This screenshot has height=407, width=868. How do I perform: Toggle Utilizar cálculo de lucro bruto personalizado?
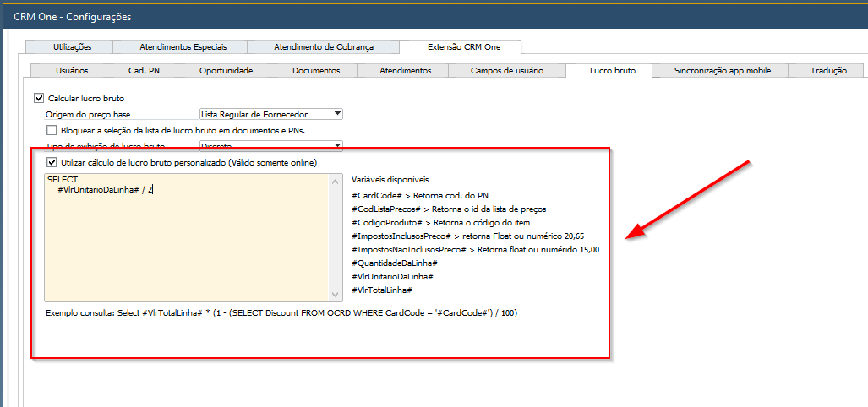[x=52, y=162]
